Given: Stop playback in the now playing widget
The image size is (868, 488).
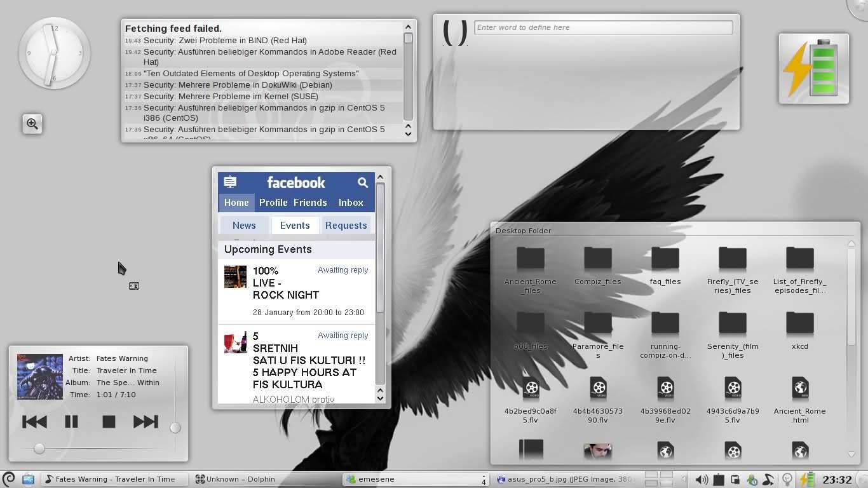Looking at the screenshot, I should [109, 421].
